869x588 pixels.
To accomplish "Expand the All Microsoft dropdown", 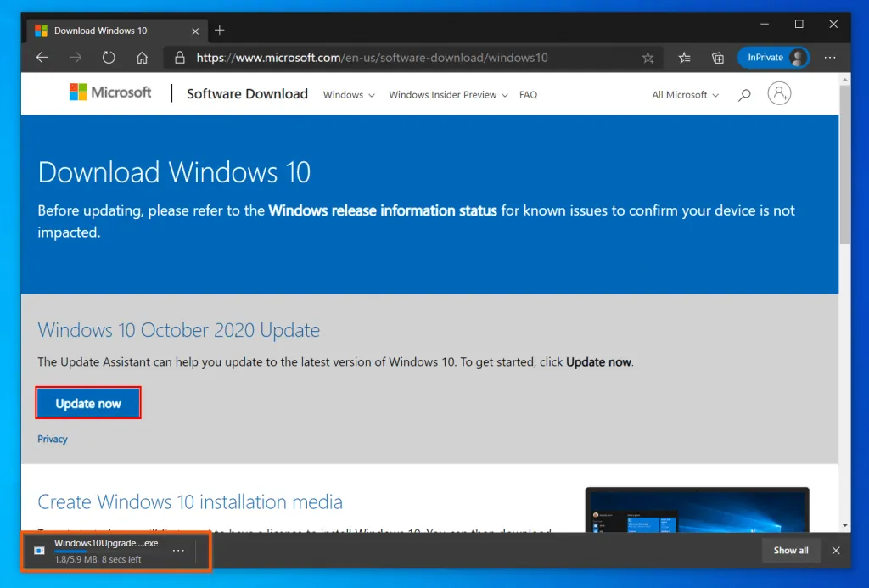I will tap(685, 95).
